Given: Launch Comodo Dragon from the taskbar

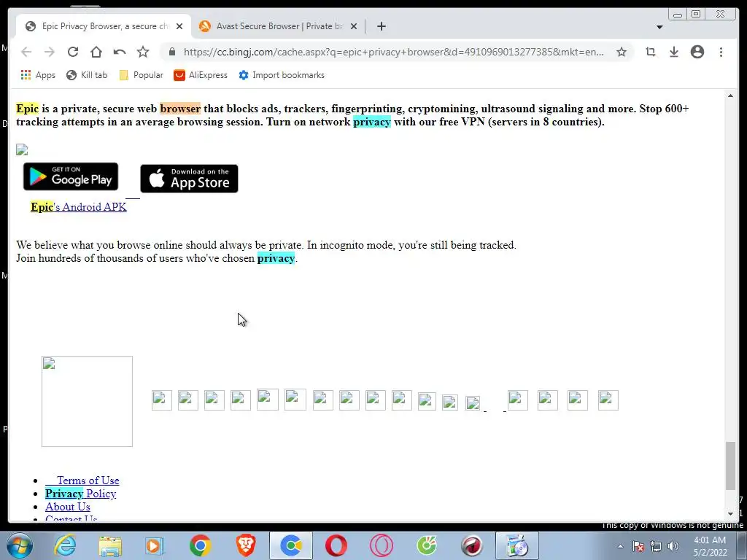Looking at the screenshot, I should click(x=472, y=545).
